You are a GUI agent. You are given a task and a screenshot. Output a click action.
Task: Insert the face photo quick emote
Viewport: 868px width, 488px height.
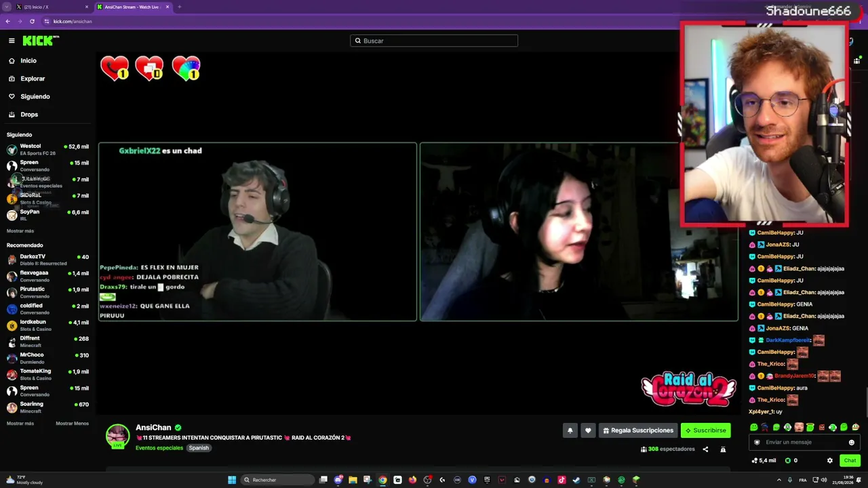pos(799,427)
